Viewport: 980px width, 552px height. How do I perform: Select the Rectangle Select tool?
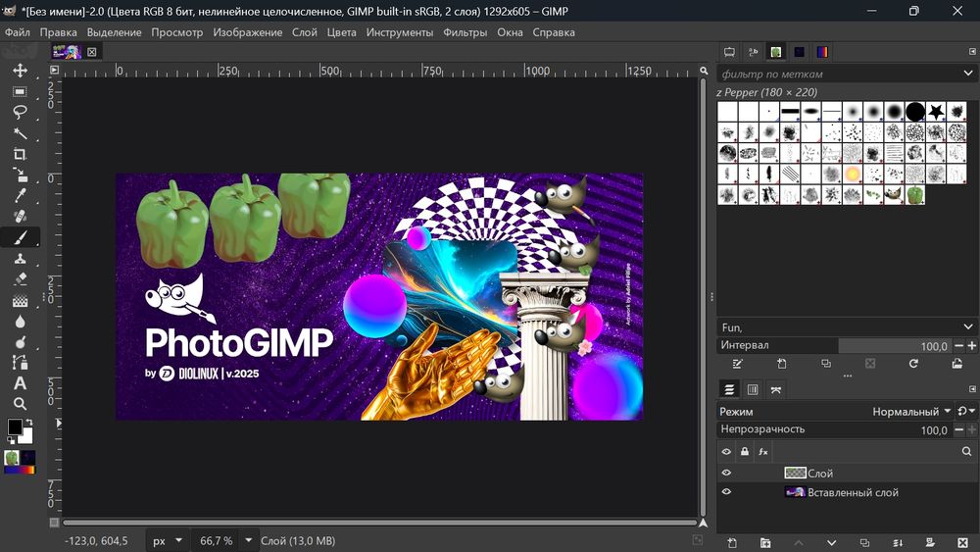[20, 91]
